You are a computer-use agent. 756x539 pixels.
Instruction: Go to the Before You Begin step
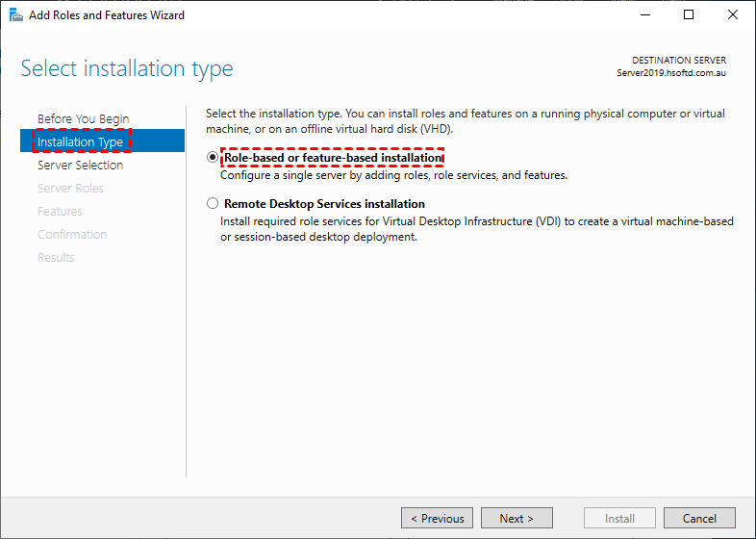click(x=84, y=118)
